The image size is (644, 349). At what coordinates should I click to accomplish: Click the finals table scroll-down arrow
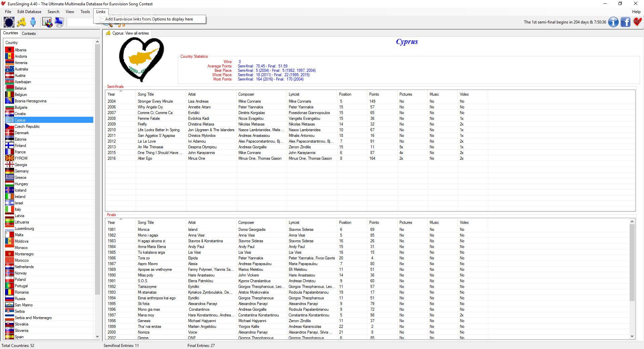(632, 336)
